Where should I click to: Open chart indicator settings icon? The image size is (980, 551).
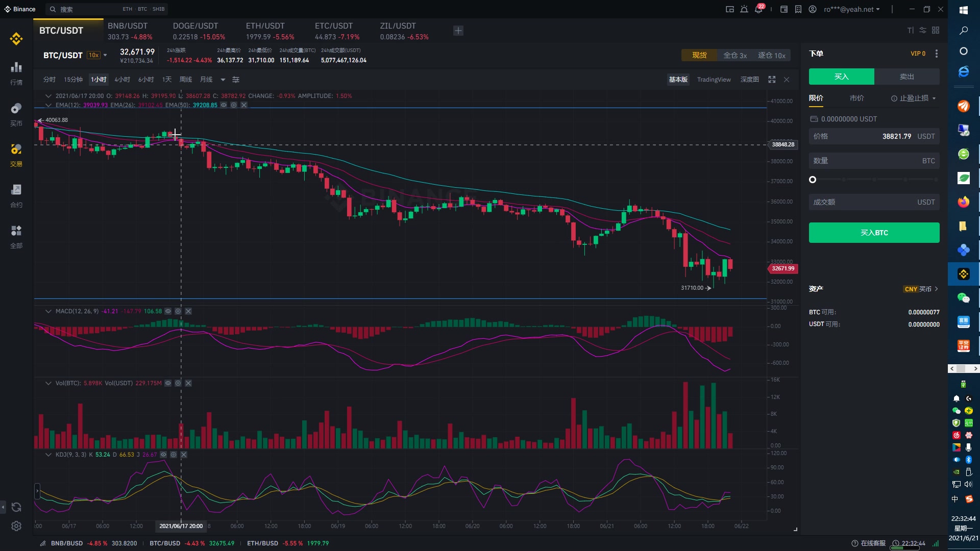click(236, 80)
